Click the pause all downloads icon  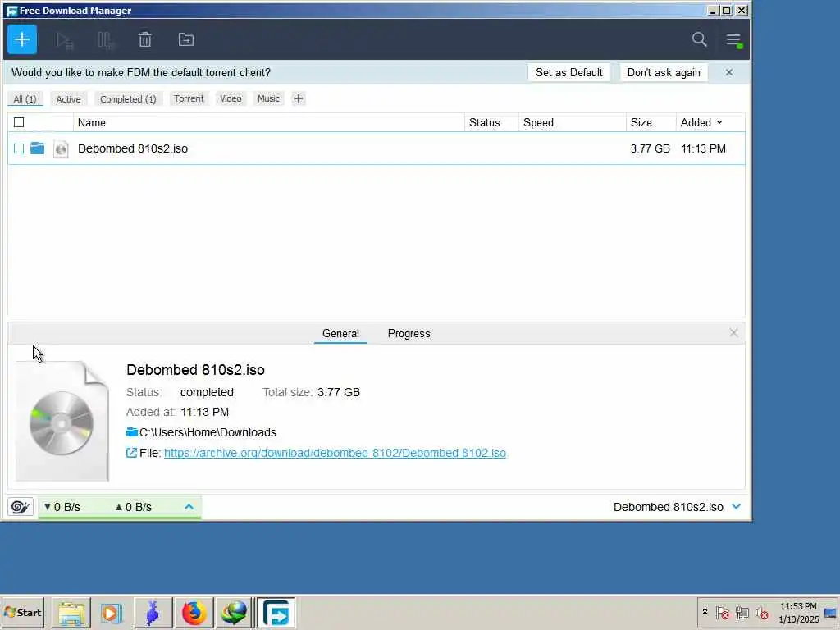(105, 40)
